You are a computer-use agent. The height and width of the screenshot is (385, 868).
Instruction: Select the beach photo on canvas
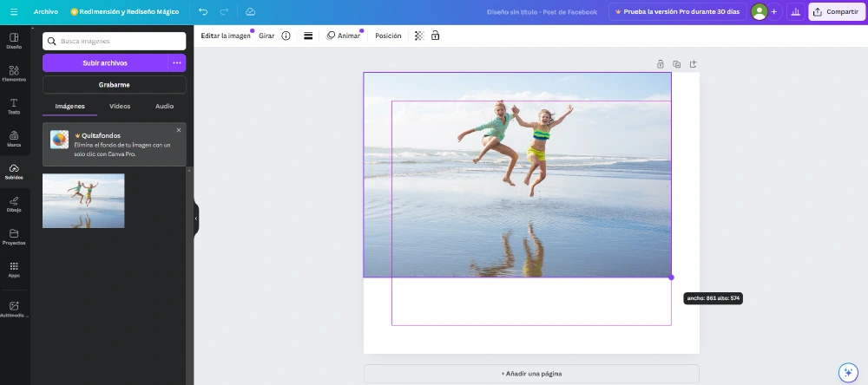pos(517,175)
